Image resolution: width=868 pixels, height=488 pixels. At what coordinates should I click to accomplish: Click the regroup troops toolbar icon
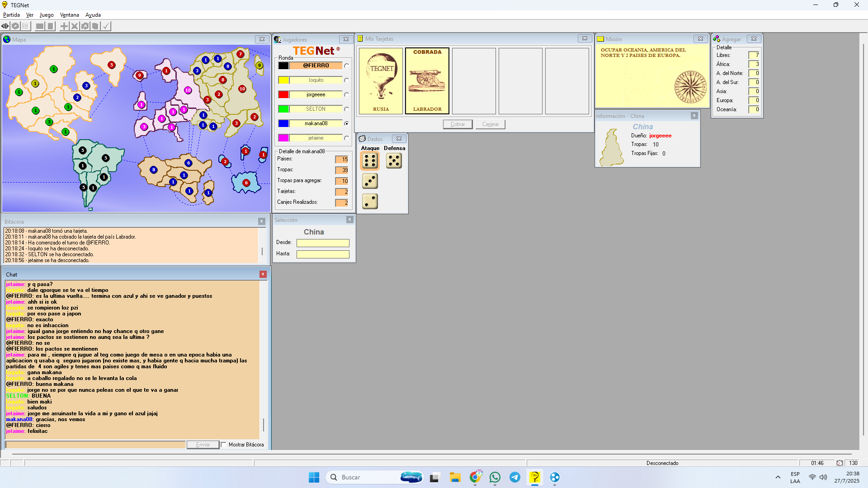tap(85, 26)
